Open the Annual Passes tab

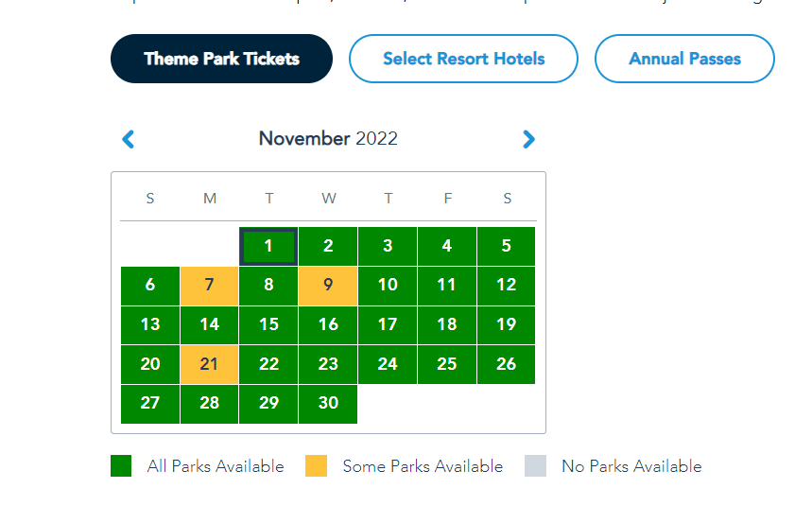[684, 59]
